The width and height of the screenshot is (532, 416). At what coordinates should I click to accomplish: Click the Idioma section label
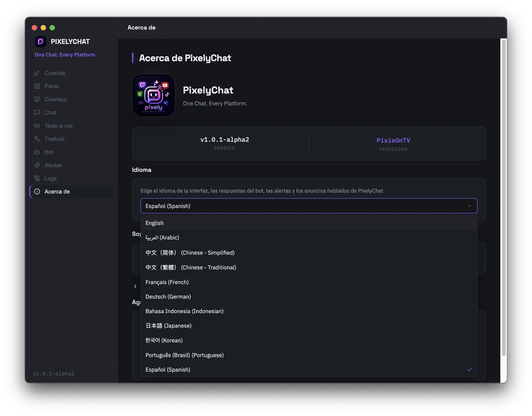(x=142, y=170)
